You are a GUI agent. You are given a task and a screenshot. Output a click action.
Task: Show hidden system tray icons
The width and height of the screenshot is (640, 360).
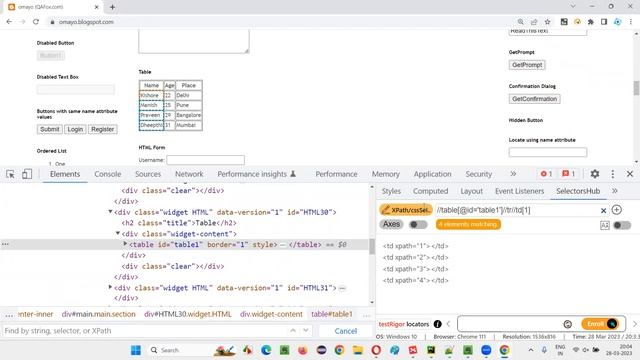click(530, 350)
